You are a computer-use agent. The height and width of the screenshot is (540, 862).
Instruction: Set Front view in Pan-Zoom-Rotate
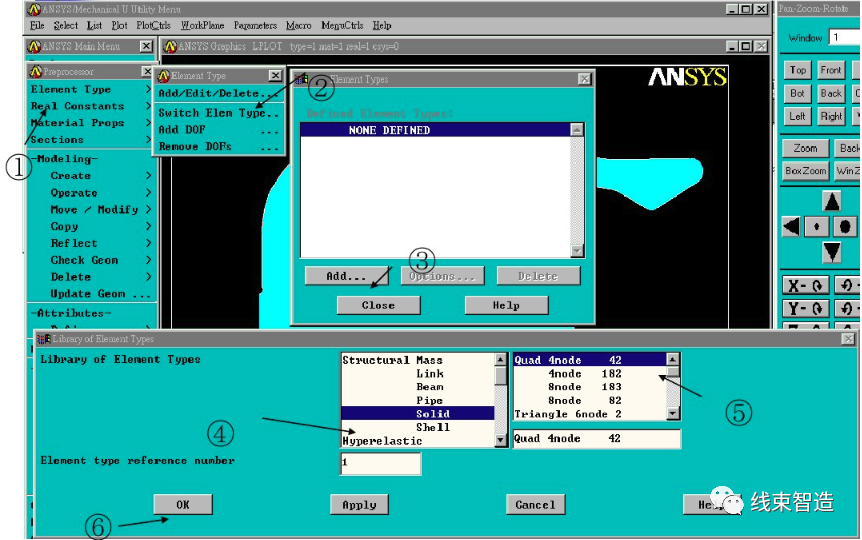coord(830,70)
